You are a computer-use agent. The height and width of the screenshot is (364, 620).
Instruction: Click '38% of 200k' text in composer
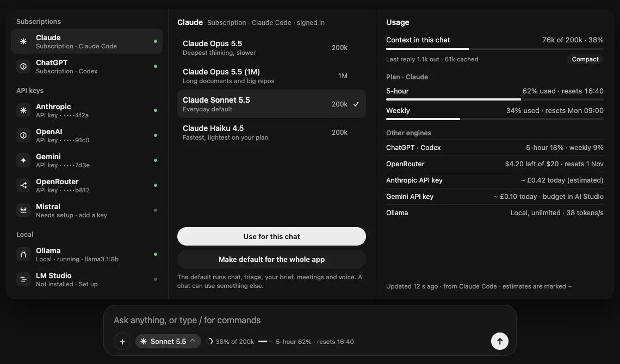pyautogui.click(x=235, y=342)
